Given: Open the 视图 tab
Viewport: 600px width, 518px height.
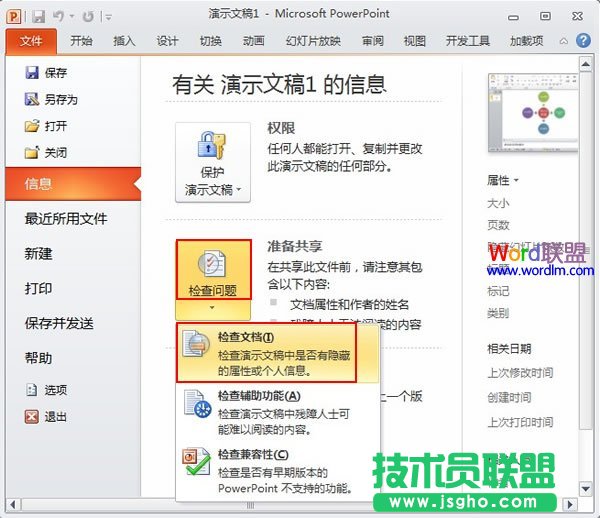Looking at the screenshot, I should 415,41.
